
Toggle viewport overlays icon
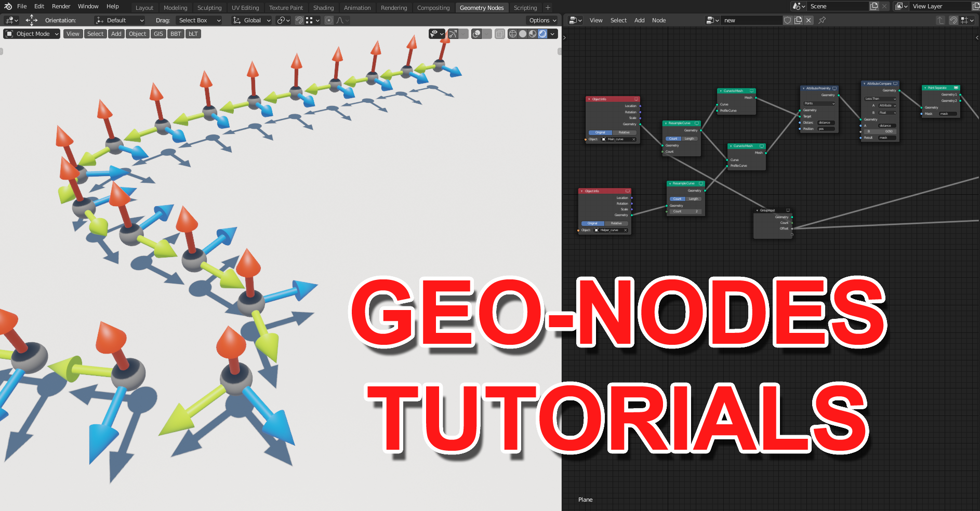point(476,34)
